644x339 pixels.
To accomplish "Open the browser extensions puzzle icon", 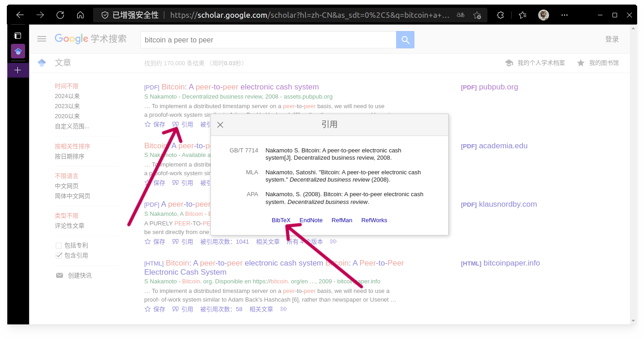I will click(501, 15).
